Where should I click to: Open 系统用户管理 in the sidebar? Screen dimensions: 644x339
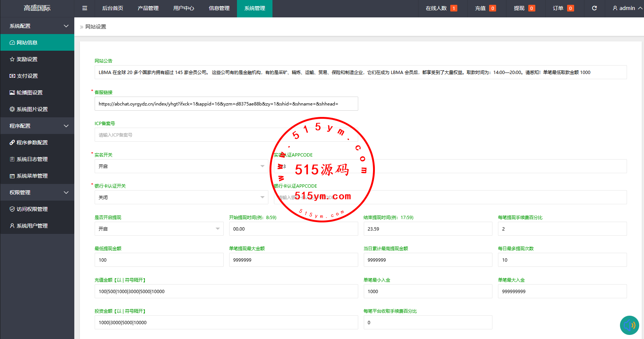click(32, 226)
